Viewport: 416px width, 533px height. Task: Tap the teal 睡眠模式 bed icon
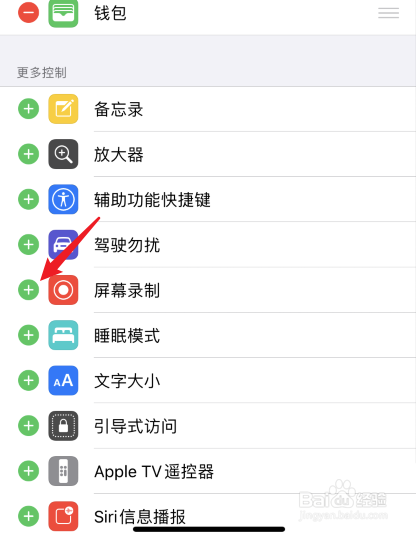(63, 335)
